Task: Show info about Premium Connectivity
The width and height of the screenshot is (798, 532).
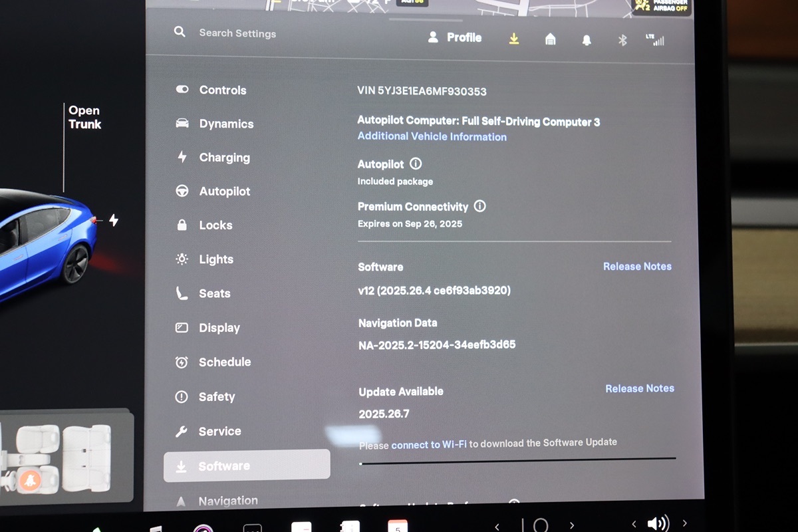Action: [x=479, y=206]
